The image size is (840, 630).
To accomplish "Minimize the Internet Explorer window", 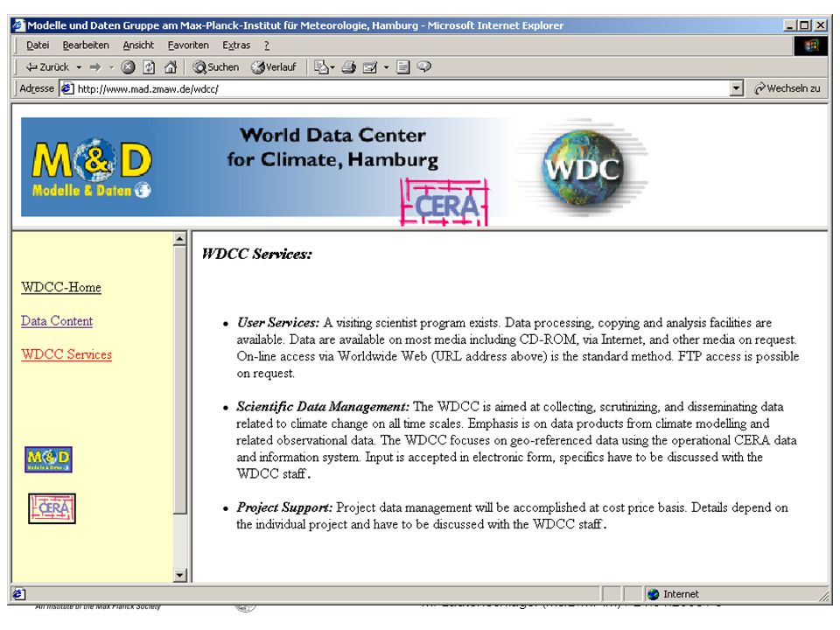I will click(789, 25).
